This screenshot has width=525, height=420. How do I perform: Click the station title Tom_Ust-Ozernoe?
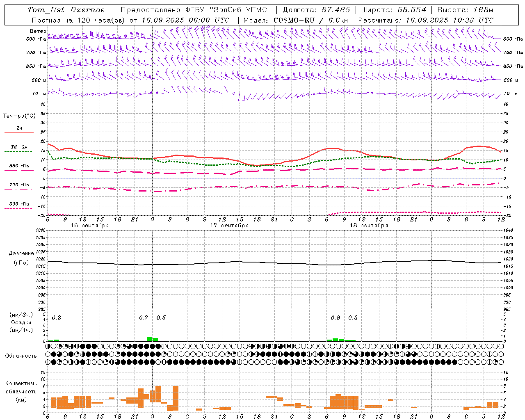click(66, 10)
